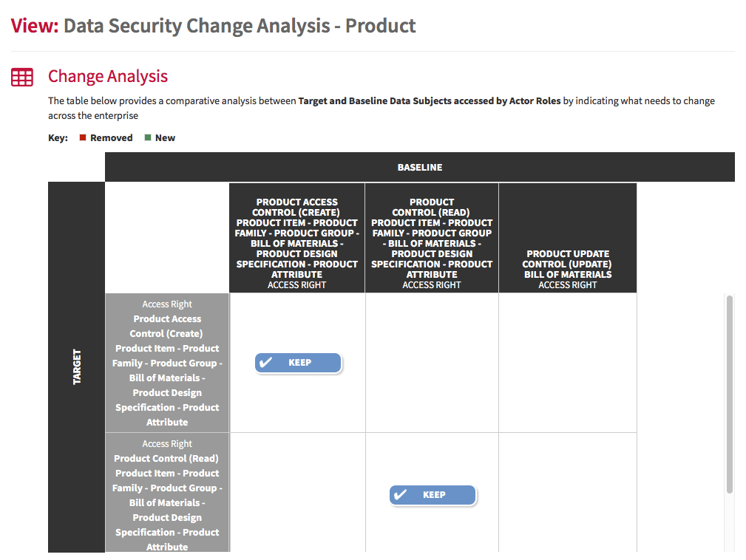Click Product Control (Read) column header
Viewport: 746px width, 560px height.
pyautogui.click(x=432, y=238)
